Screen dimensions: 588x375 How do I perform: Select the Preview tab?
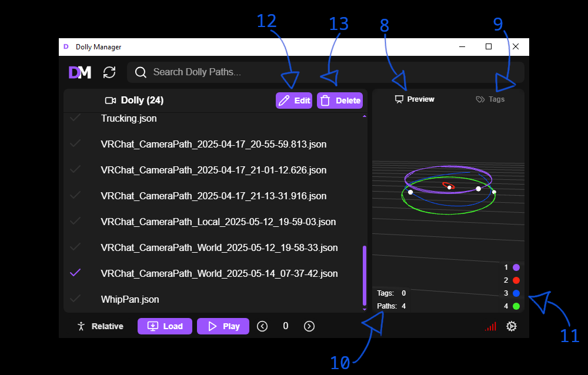tap(415, 99)
